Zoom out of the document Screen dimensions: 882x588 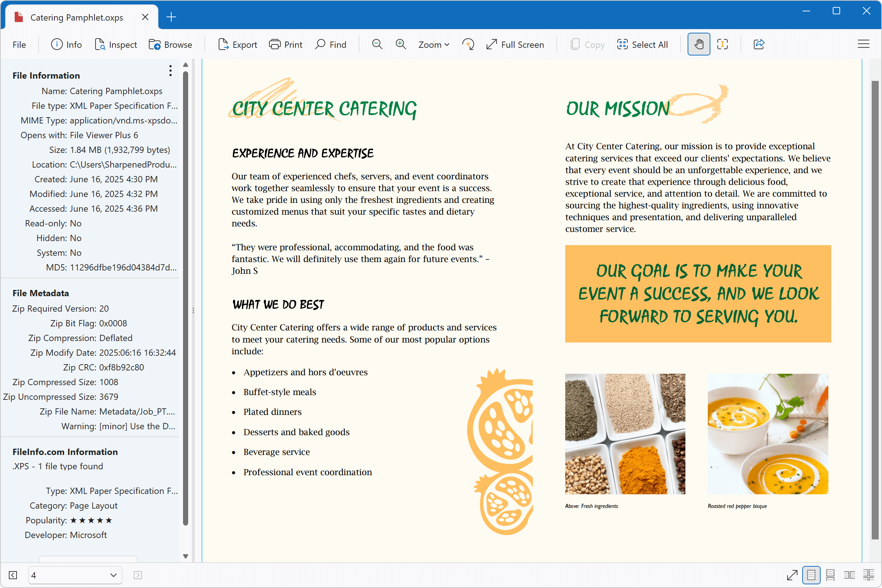[x=377, y=44]
